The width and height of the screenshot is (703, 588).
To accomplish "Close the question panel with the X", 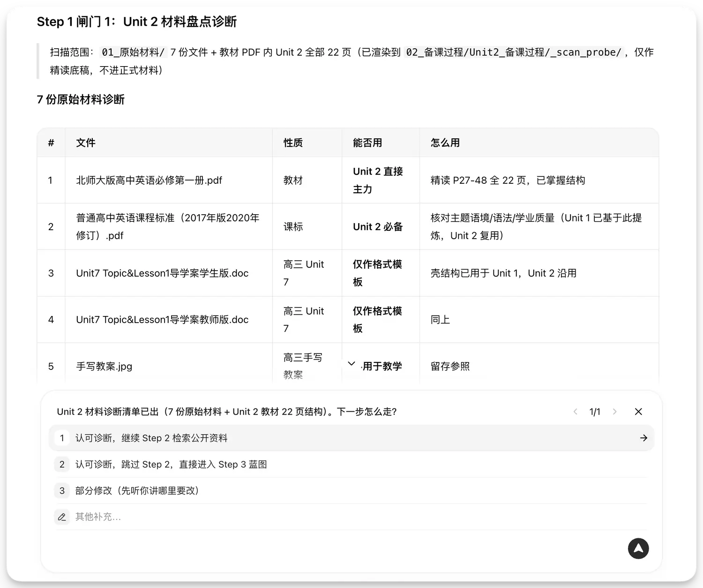I will [638, 412].
